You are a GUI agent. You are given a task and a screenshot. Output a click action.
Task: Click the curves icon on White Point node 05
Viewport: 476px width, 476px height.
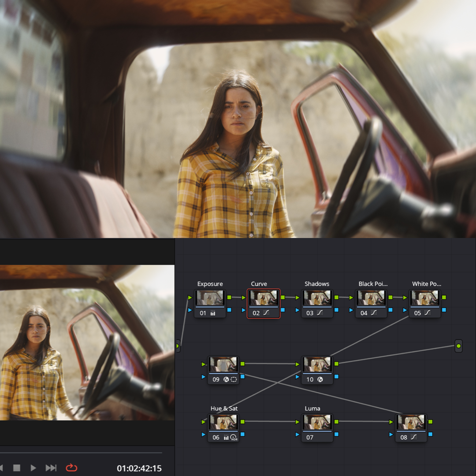[428, 312]
